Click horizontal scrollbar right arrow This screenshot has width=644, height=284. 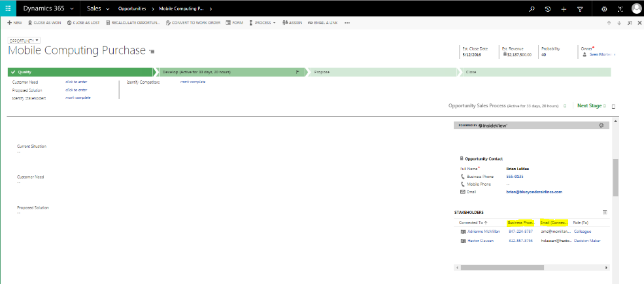tap(607, 268)
